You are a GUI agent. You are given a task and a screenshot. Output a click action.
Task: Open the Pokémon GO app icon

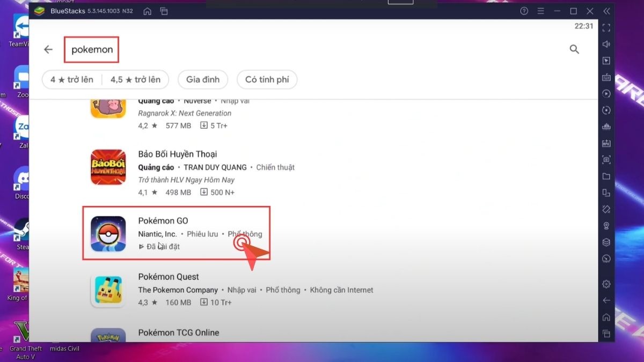(108, 234)
